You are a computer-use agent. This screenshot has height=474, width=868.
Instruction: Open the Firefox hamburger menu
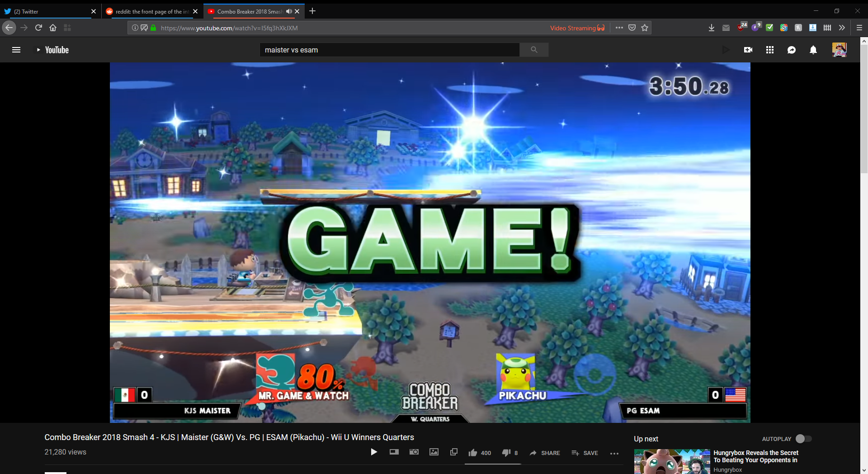859,28
